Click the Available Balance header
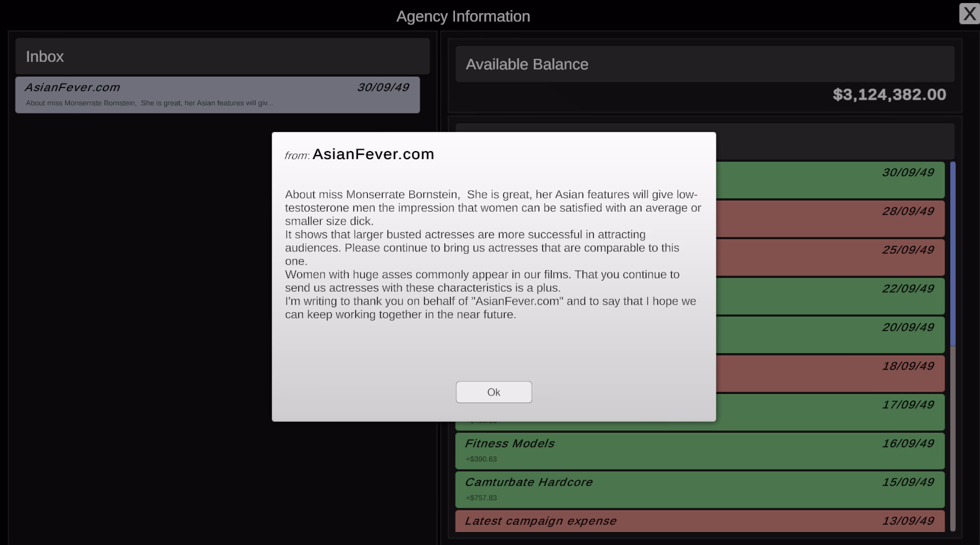This screenshot has height=545, width=980. (705, 64)
